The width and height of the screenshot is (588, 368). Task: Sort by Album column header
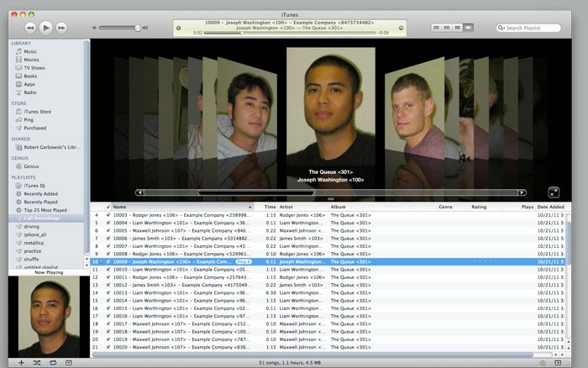coord(383,207)
